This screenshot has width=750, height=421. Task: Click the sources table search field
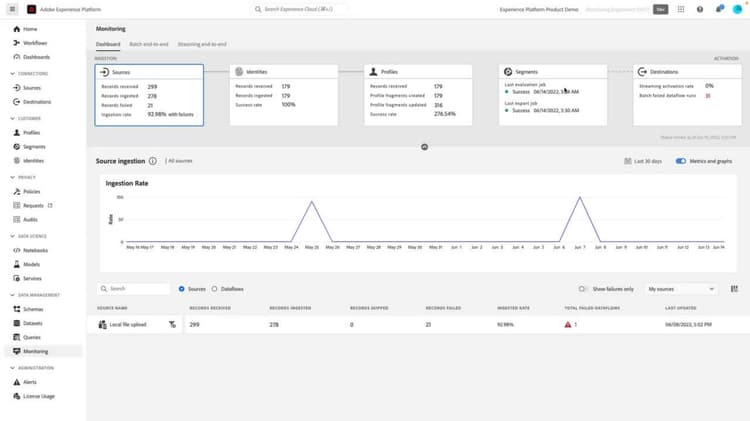tap(134, 289)
